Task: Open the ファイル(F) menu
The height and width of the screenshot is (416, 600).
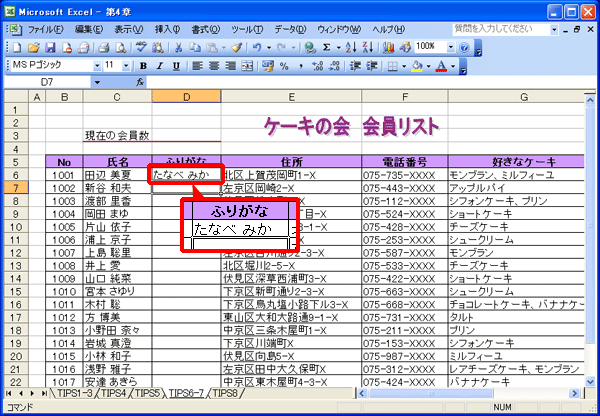Action: coord(46,29)
